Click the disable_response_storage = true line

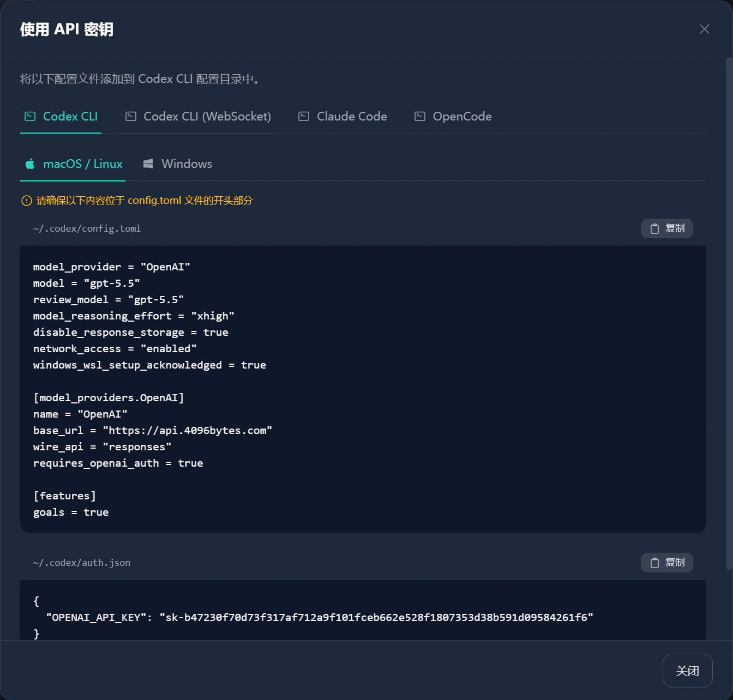click(x=130, y=332)
